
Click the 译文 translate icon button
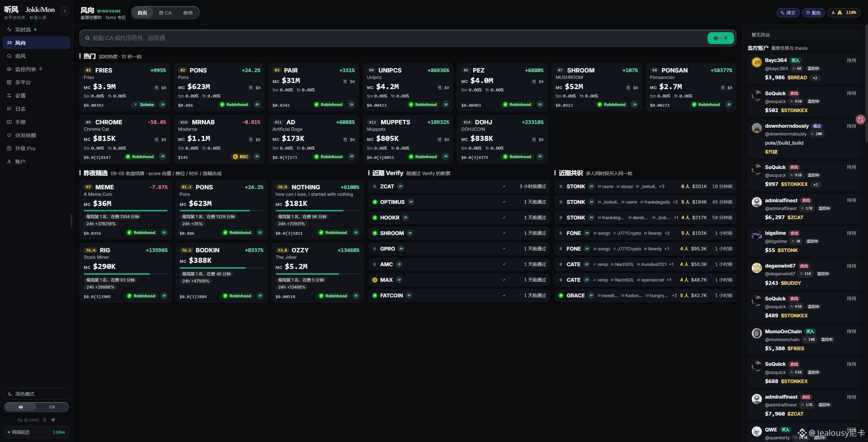(x=788, y=13)
